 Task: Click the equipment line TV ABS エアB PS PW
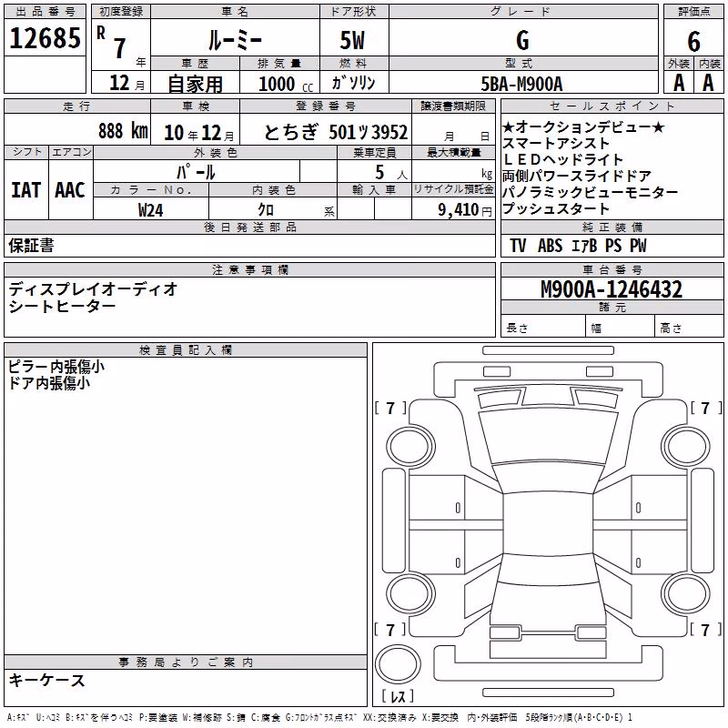coord(578,245)
